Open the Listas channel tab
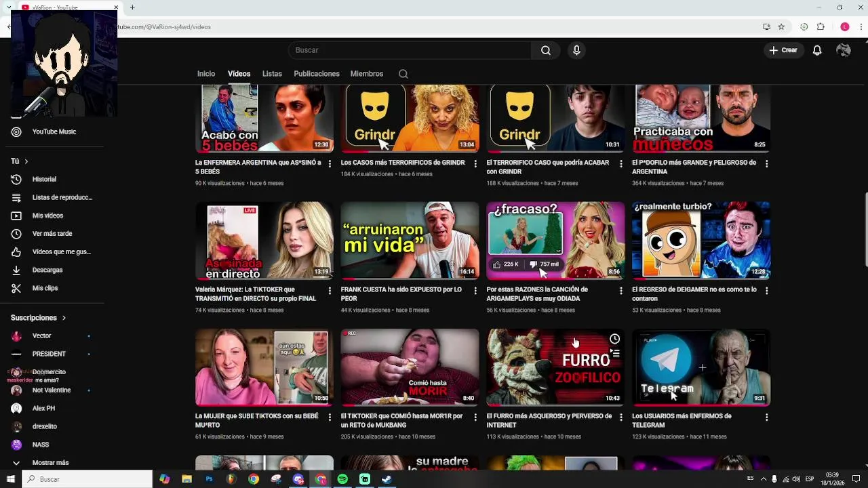The width and height of the screenshot is (868, 488). point(272,74)
